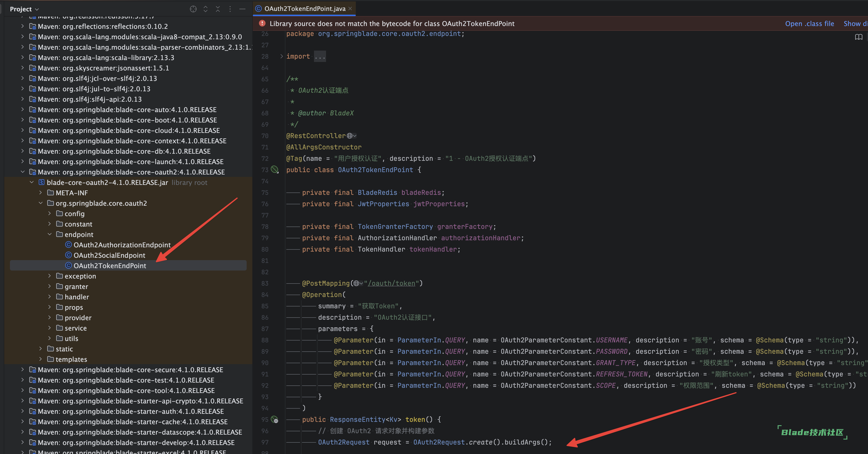This screenshot has height=454, width=868.
Task: Close the OAuth2TokenEndPoint.java tab
Action: coord(350,9)
